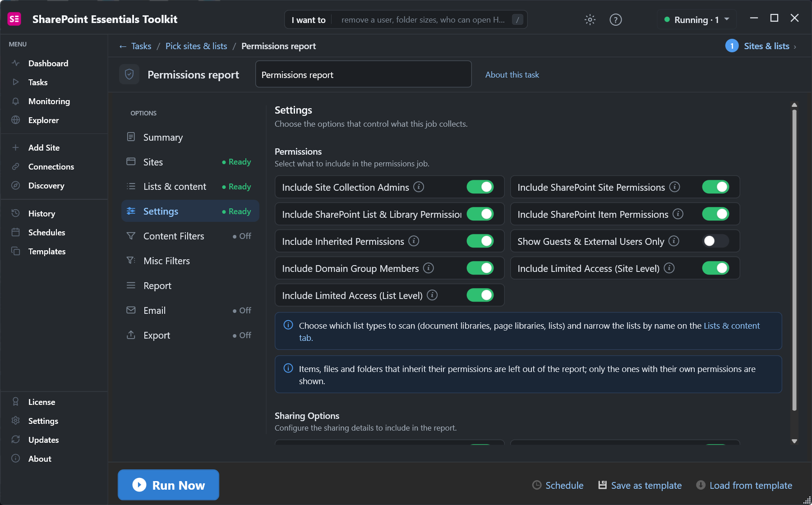Click the info icon beside Include Site Collection Admins
Image resolution: width=812 pixels, height=505 pixels.
pyautogui.click(x=419, y=187)
